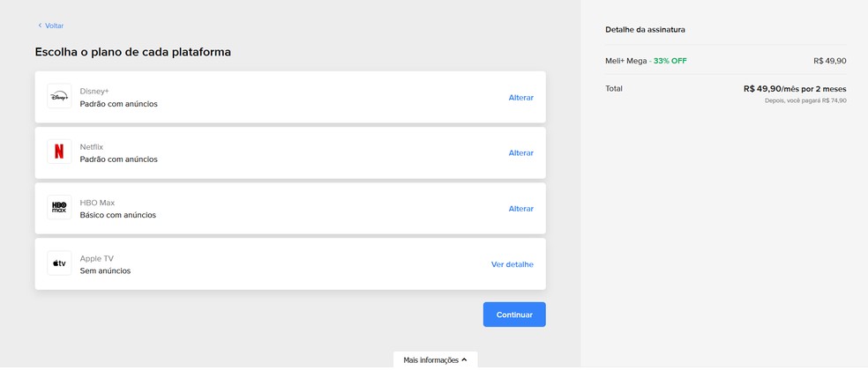Image resolution: width=868 pixels, height=370 pixels.
Task: Change the Disney+ plan via Alterar
Action: (520, 97)
